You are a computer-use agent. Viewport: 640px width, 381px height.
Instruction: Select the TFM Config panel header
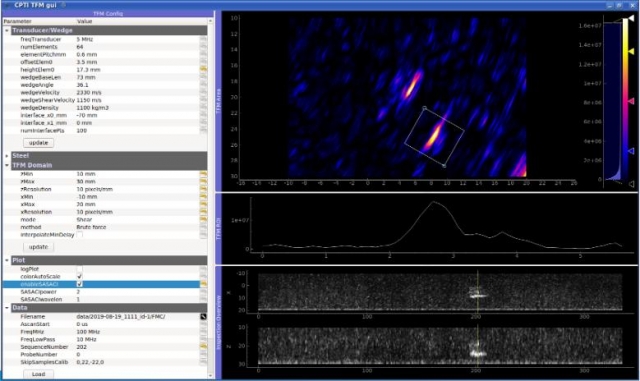coord(108,13)
